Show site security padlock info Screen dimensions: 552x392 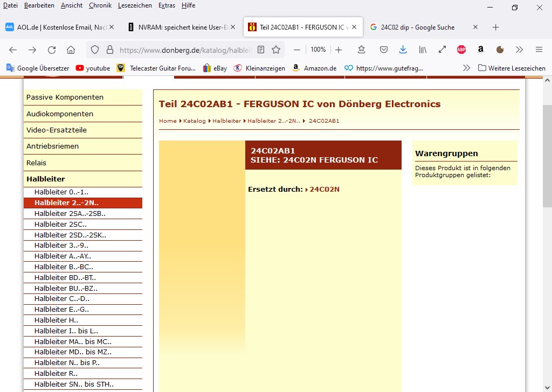pos(110,50)
